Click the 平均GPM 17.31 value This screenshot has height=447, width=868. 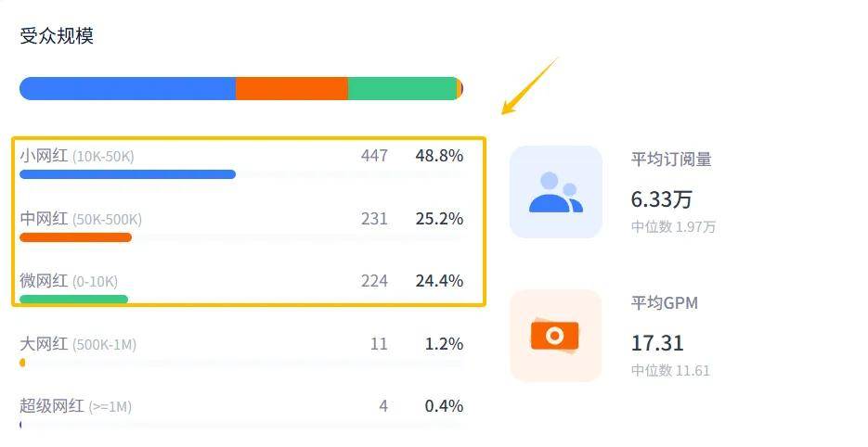657,343
